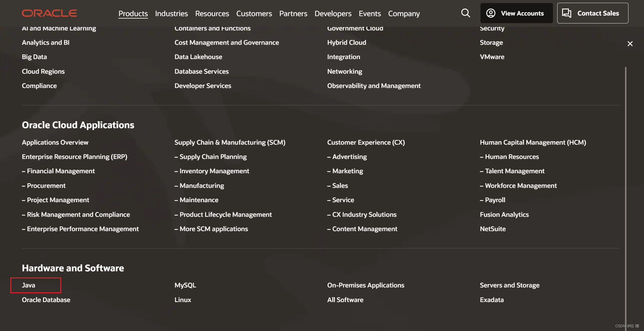This screenshot has height=331, width=644.
Task: Select More SCM applications
Action: coord(211,229)
